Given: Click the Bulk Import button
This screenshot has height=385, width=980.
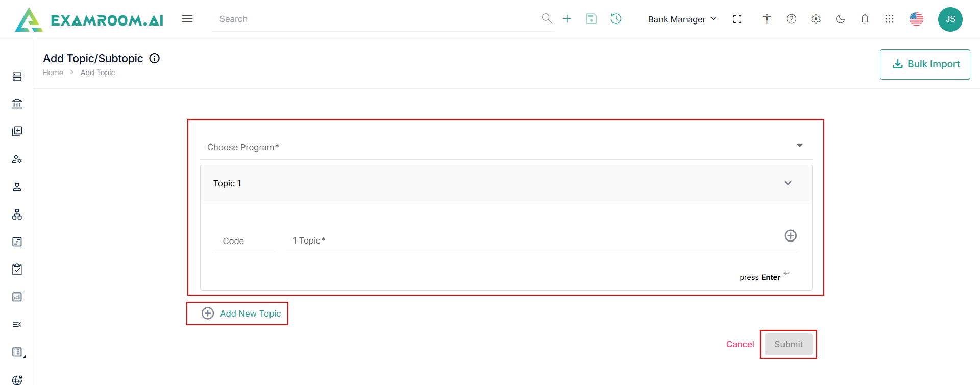Looking at the screenshot, I should click(x=925, y=64).
